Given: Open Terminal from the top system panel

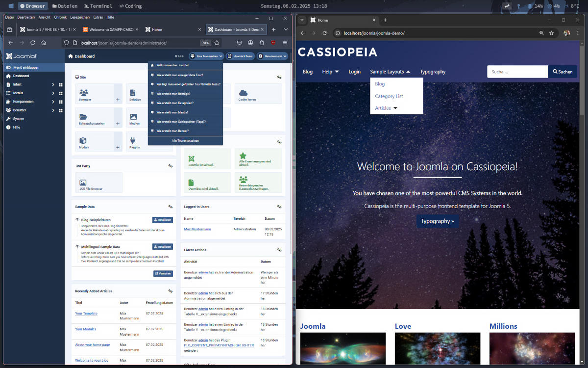Looking at the screenshot, I should pos(98,6).
